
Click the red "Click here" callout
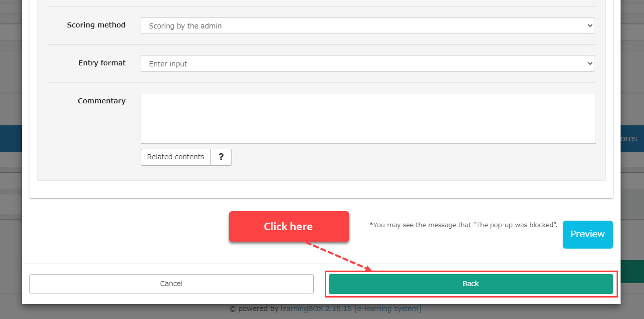288,227
